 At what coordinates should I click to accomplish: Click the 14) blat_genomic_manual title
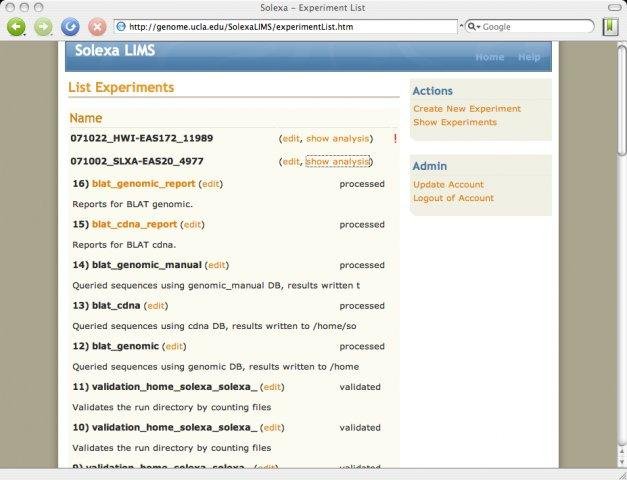coord(137,265)
